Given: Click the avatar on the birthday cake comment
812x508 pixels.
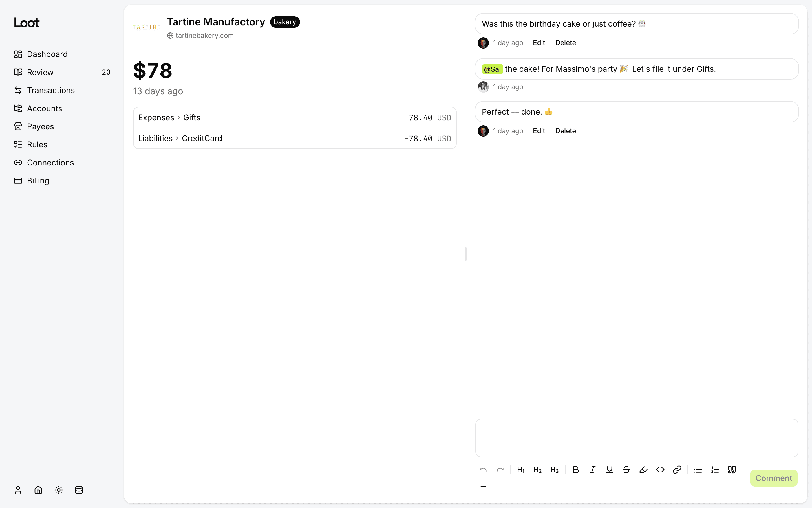Looking at the screenshot, I should (x=483, y=43).
